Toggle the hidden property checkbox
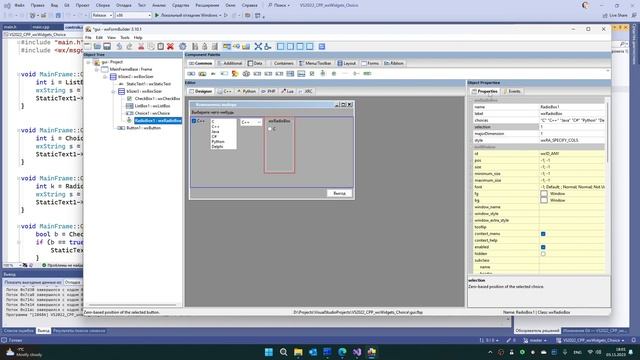Screen dimensions: 640x360 [x=543, y=253]
